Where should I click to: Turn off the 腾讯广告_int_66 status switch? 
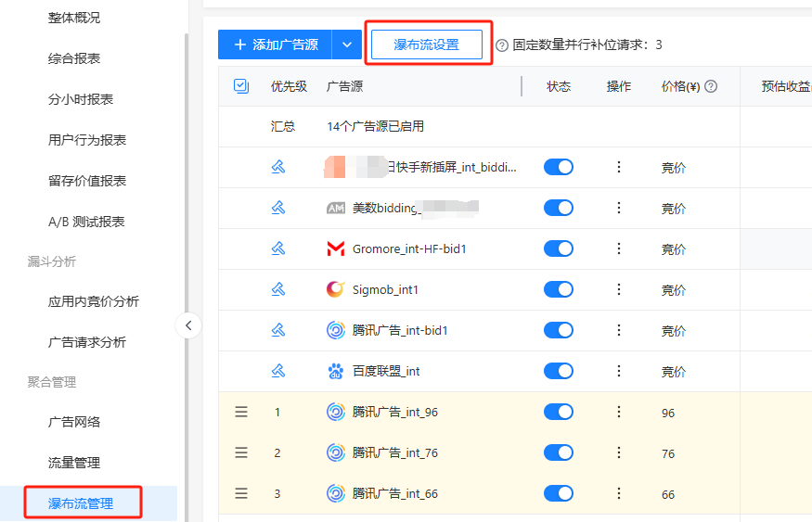click(558, 493)
